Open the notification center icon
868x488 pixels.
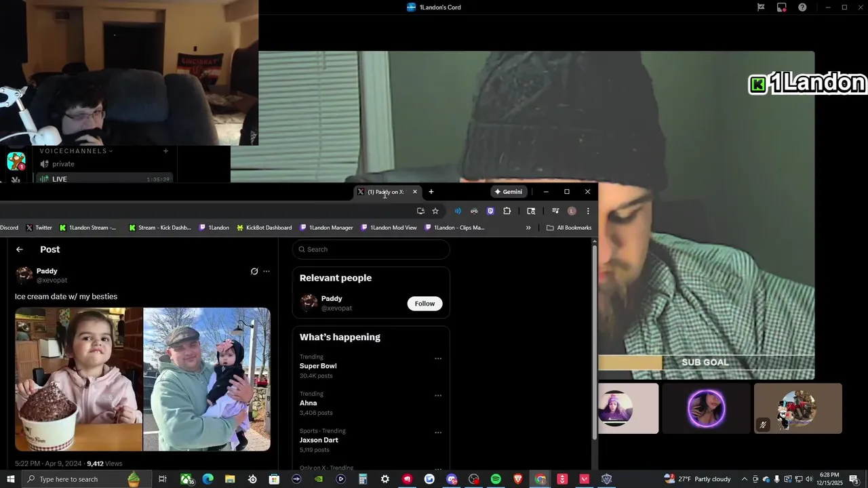[854, 479]
